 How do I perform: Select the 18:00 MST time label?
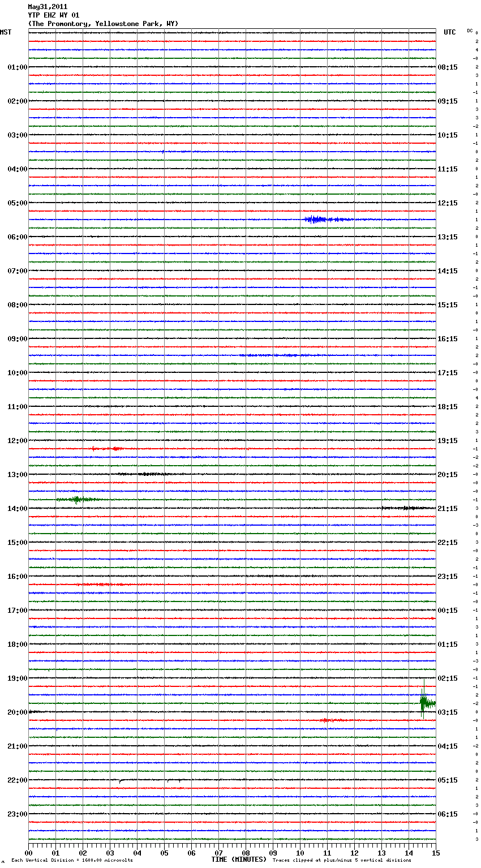pyautogui.click(x=18, y=644)
